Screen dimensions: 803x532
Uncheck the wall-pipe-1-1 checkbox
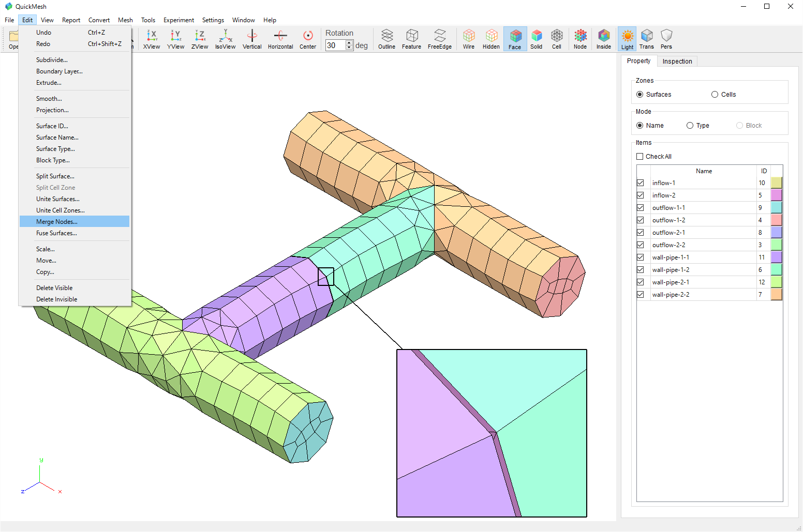point(641,257)
